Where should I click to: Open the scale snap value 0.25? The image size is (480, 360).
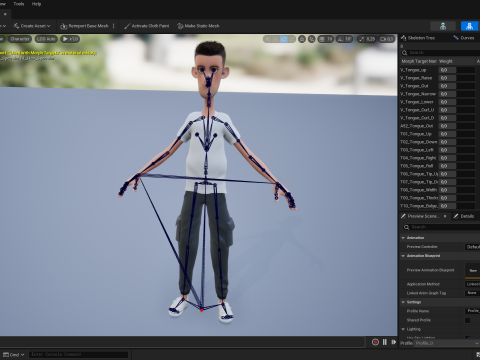(x=370, y=39)
